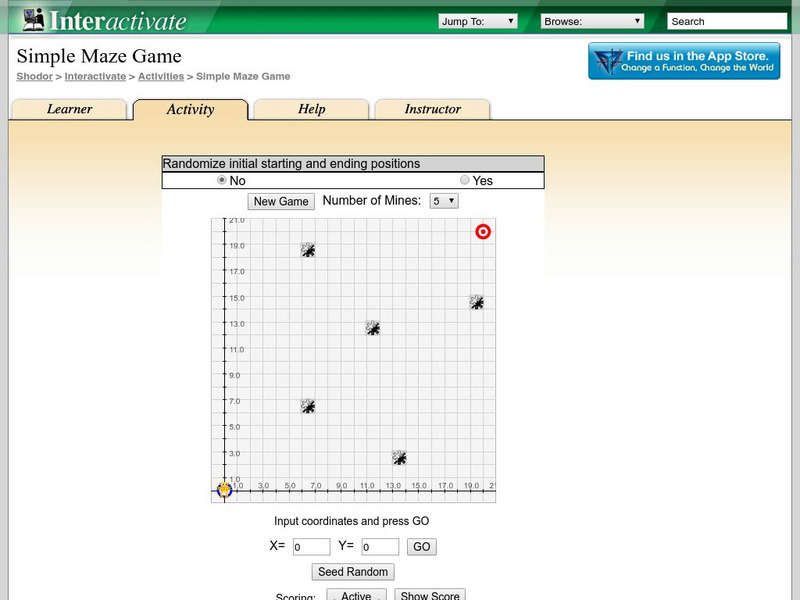Switch to the Learner tab
This screenshot has width=800, height=600.
[x=69, y=109]
